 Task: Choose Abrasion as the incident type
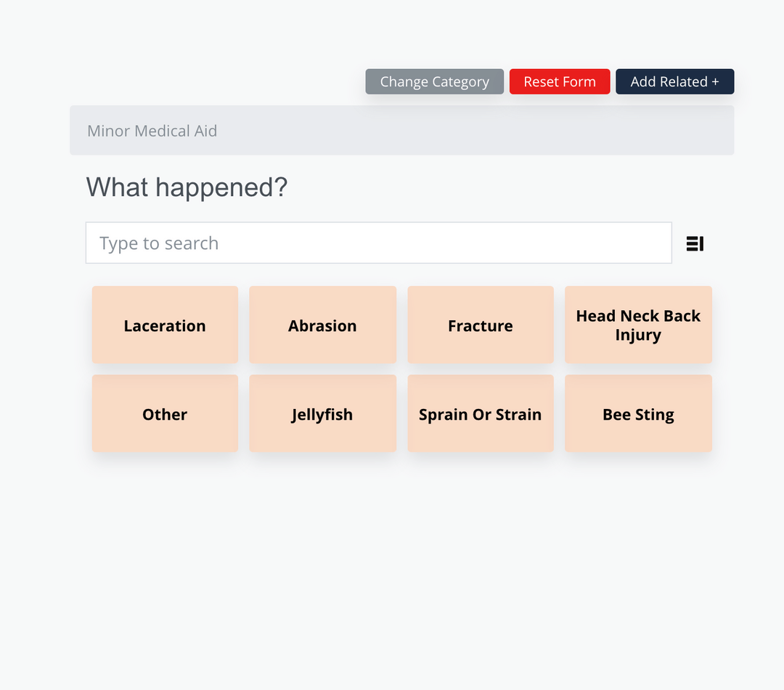322,325
